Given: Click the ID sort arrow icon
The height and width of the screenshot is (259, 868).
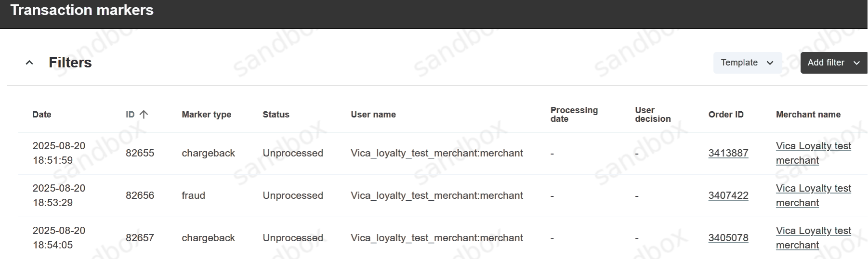Looking at the screenshot, I should 144,114.
